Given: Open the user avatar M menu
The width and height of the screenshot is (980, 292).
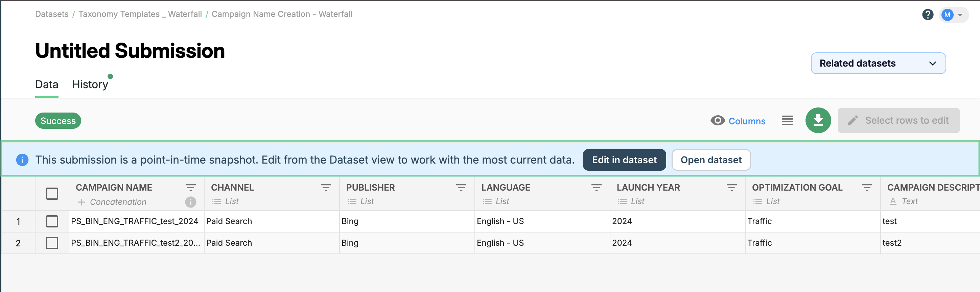Looking at the screenshot, I should coord(953,15).
